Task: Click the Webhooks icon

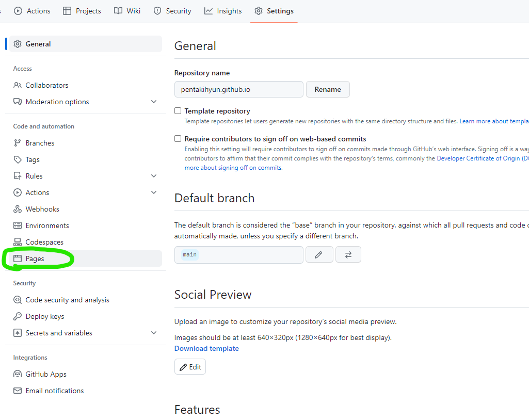Action: coord(18,209)
